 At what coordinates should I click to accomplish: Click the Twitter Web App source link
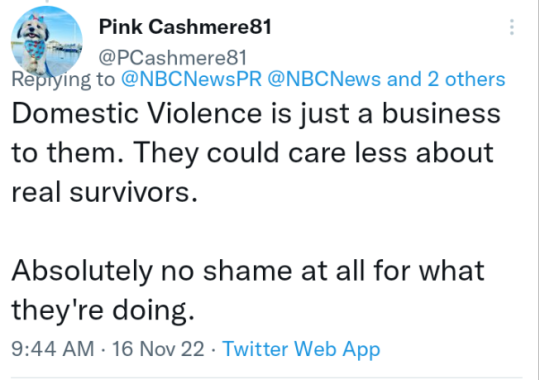pos(301,349)
